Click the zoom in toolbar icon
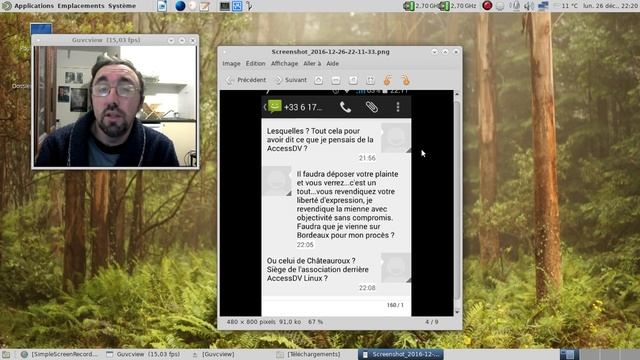Viewport: 640px width, 360px height. click(x=318, y=80)
